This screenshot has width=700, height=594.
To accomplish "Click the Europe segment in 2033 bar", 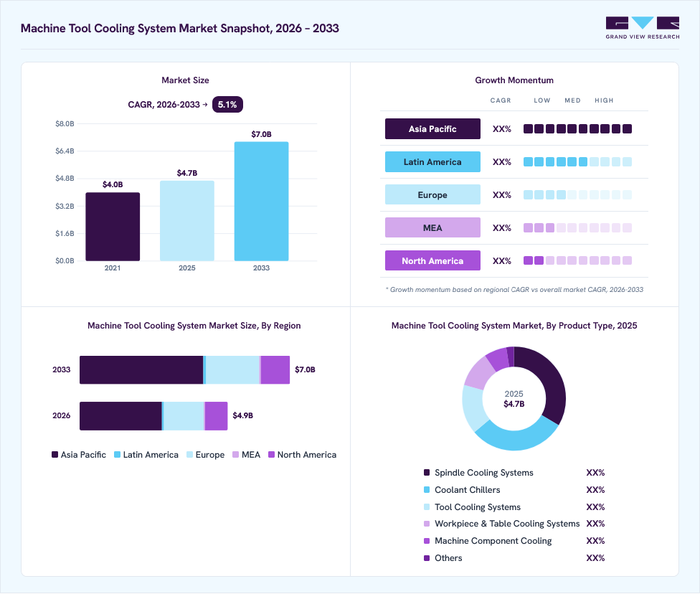I will pyautogui.click(x=232, y=369).
